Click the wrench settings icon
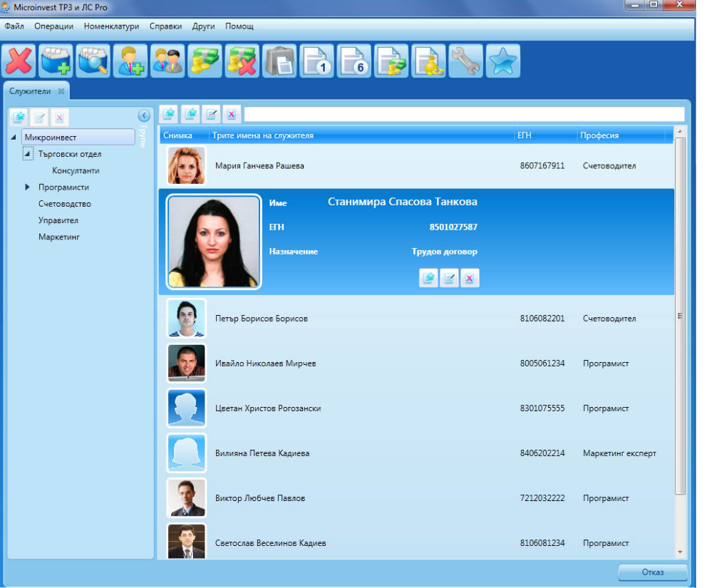This screenshot has width=712, height=588. click(x=466, y=61)
